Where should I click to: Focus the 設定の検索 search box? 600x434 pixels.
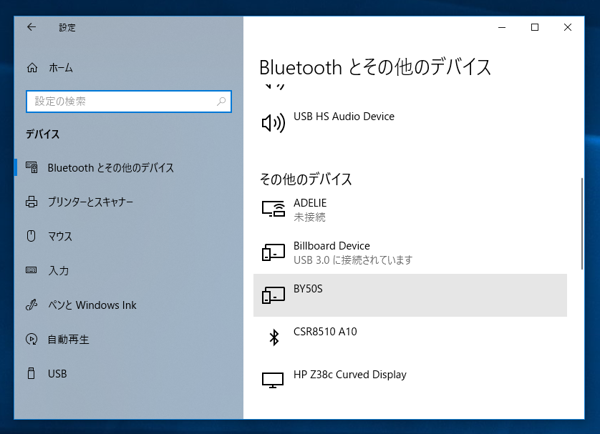pyautogui.click(x=129, y=101)
